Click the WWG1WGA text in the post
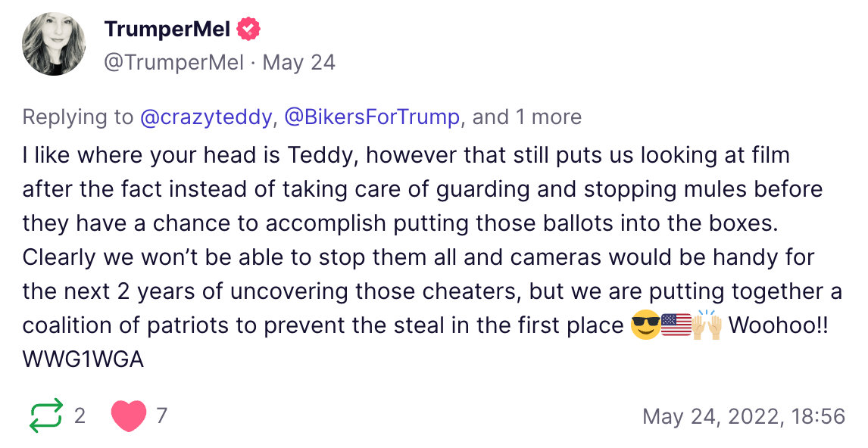Viewport: 868px width, 448px height. click(x=83, y=359)
